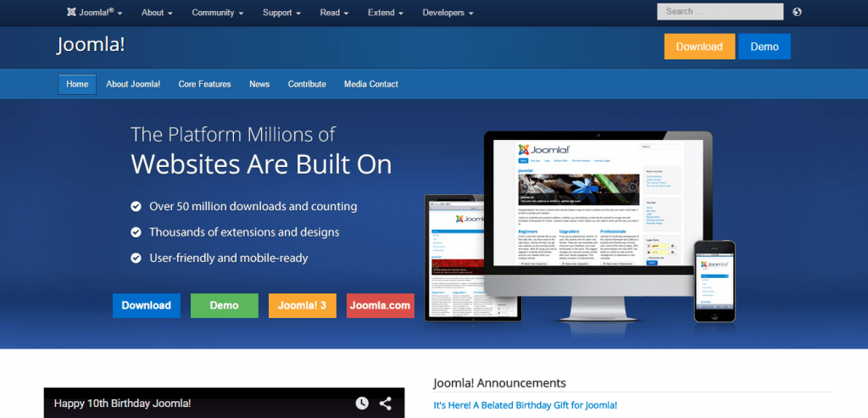Click the blue Download button in hero

147,305
